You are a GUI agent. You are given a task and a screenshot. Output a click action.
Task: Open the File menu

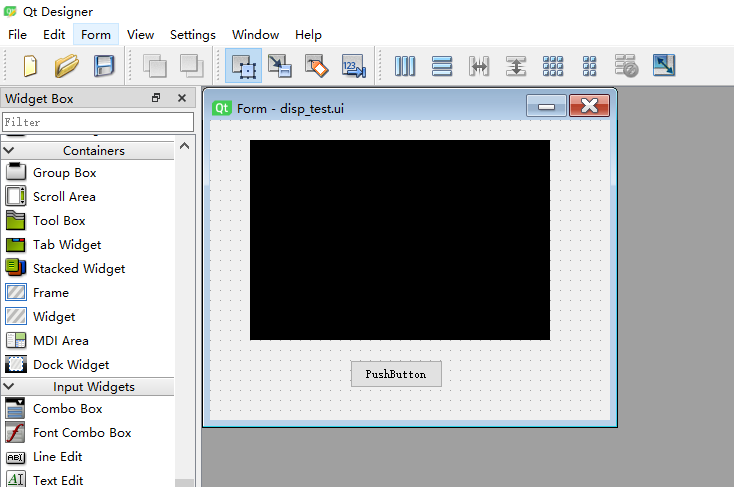17,35
